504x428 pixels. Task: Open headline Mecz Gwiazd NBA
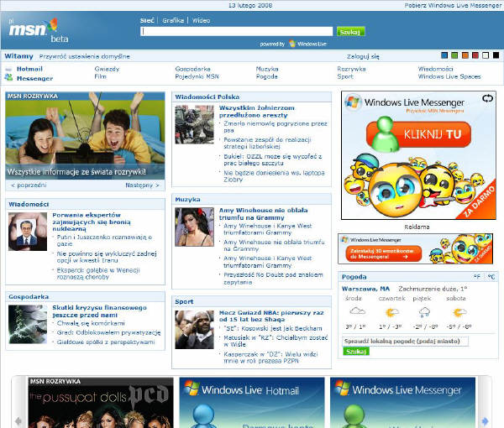(271, 316)
